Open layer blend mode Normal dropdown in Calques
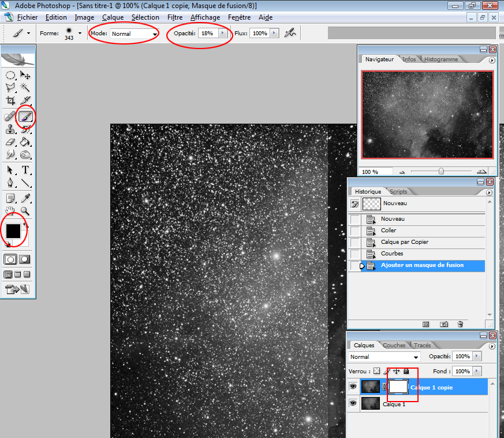The width and height of the screenshot is (504, 438). pyautogui.click(x=384, y=357)
